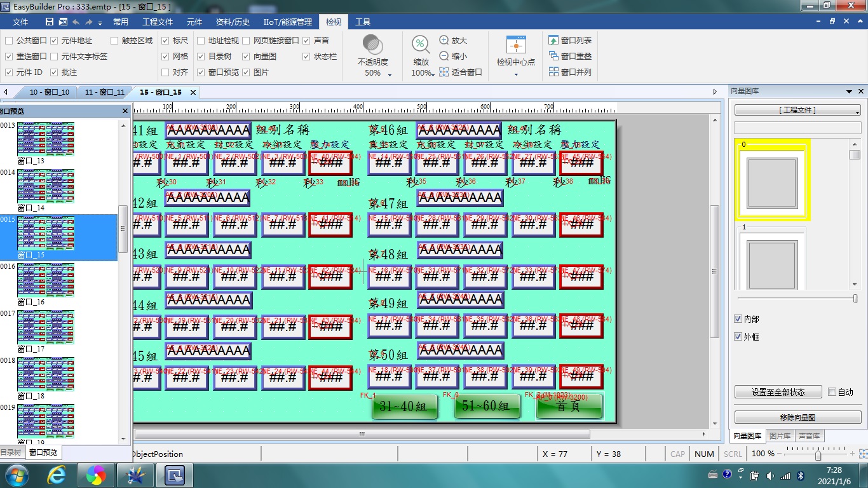The width and height of the screenshot is (868, 488).
Task: Open the window list (窗口列表) icon
Action: 553,40
